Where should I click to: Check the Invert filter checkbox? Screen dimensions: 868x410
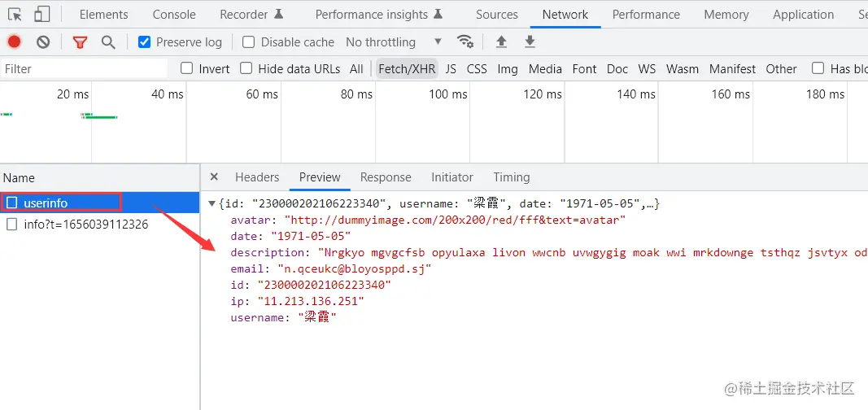[x=187, y=68]
